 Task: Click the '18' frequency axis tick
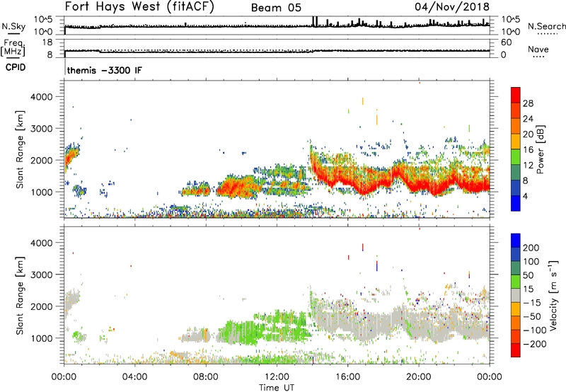click(x=48, y=42)
